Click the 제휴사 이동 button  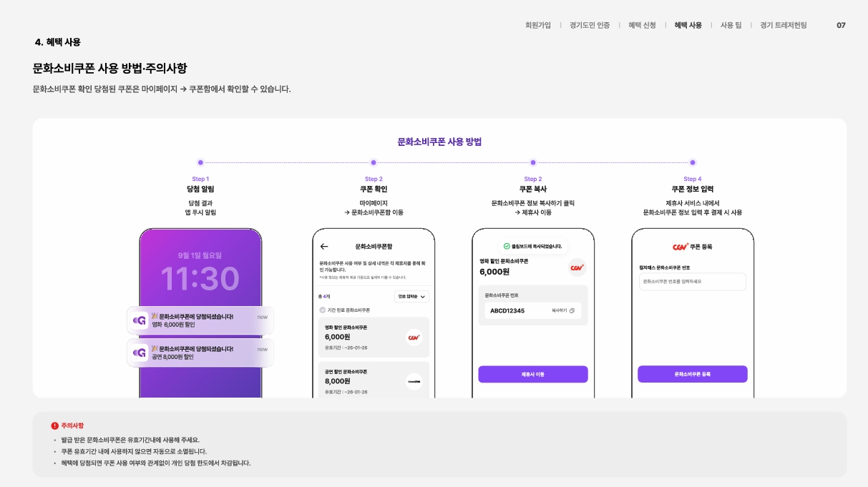[x=533, y=374]
